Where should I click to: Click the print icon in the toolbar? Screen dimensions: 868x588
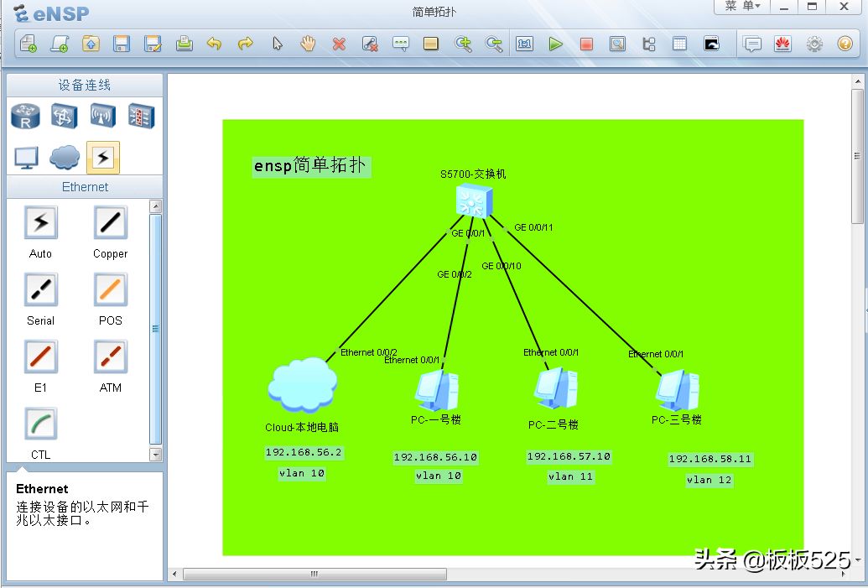[184, 44]
